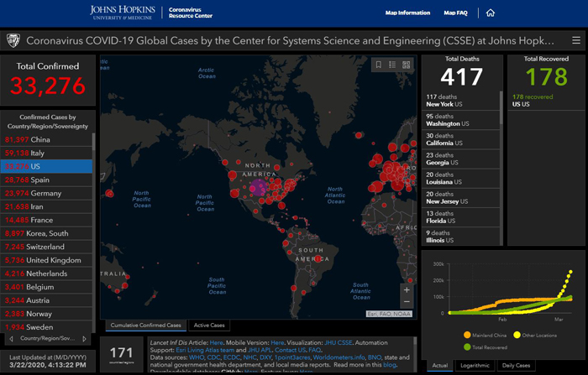Open the map bookmarks icon

click(x=379, y=65)
